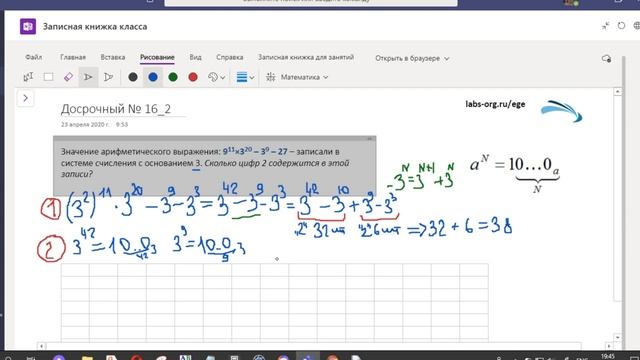Select the active pen tool

[x=88, y=77]
